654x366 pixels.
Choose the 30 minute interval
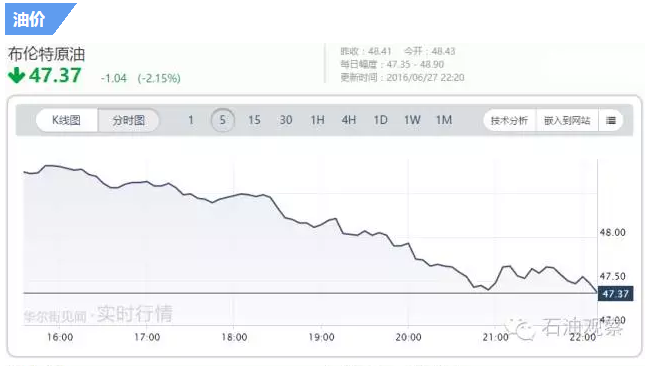(x=286, y=120)
